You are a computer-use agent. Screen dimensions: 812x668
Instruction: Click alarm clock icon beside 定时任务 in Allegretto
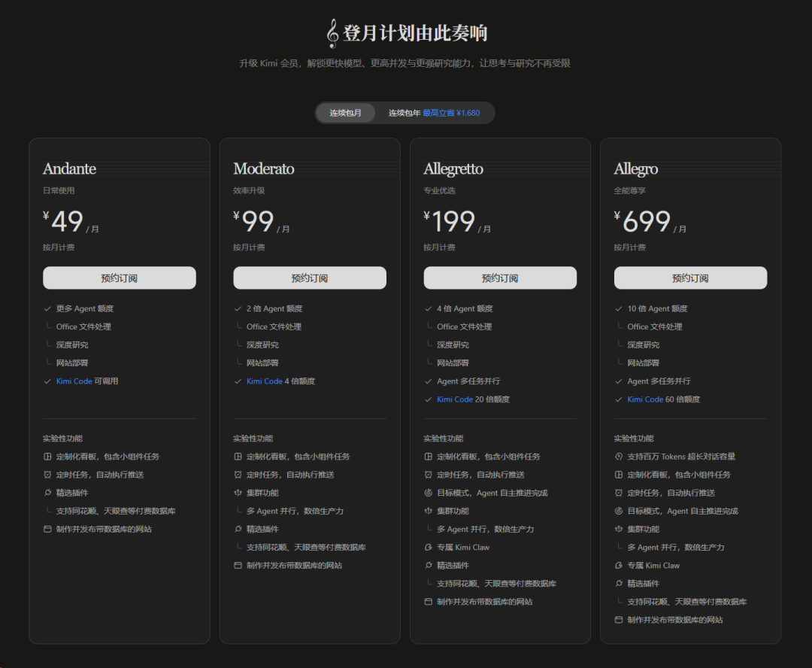(x=429, y=475)
